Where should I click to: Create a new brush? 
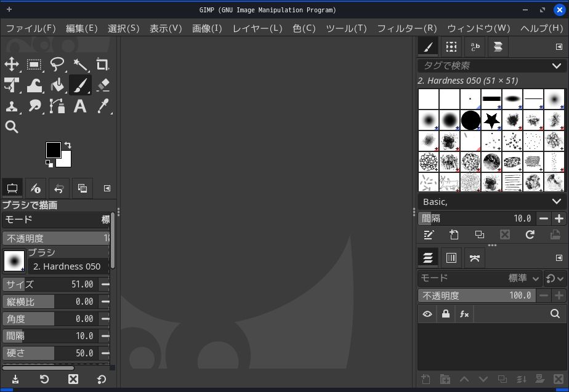point(454,235)
